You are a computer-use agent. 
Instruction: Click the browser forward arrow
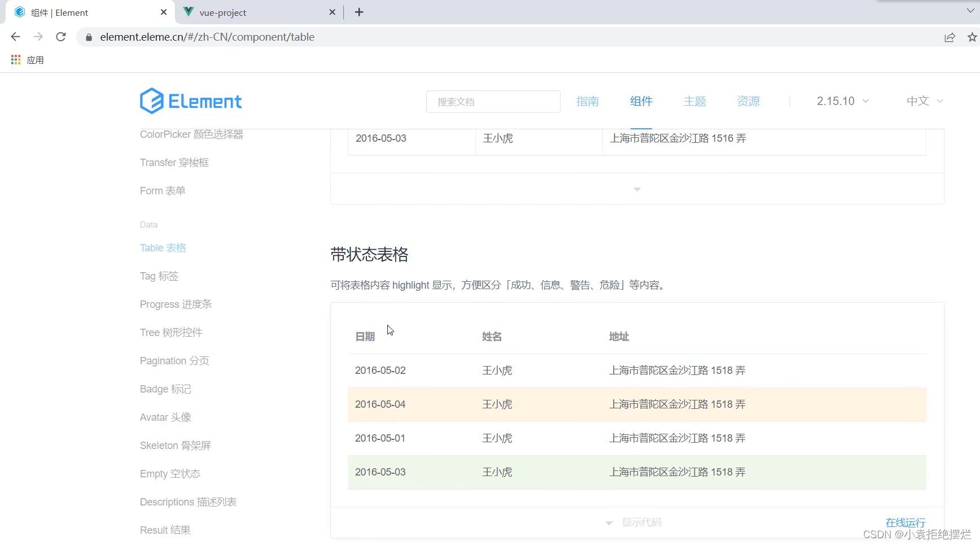point(38,37)
